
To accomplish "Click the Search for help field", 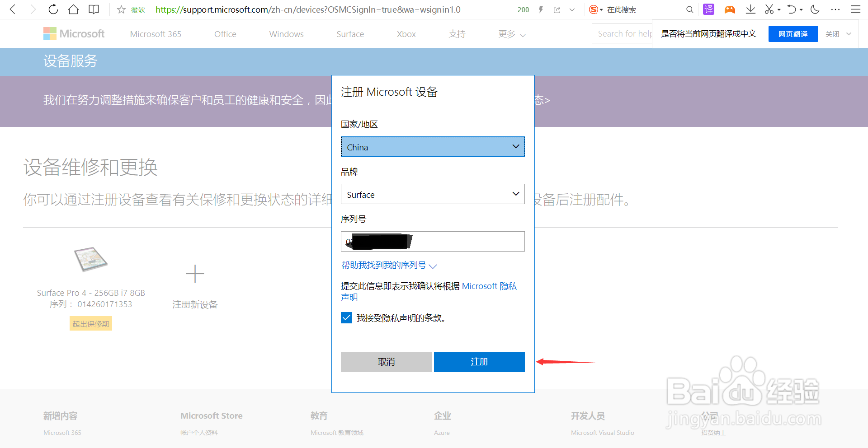I will pos(622,33).
